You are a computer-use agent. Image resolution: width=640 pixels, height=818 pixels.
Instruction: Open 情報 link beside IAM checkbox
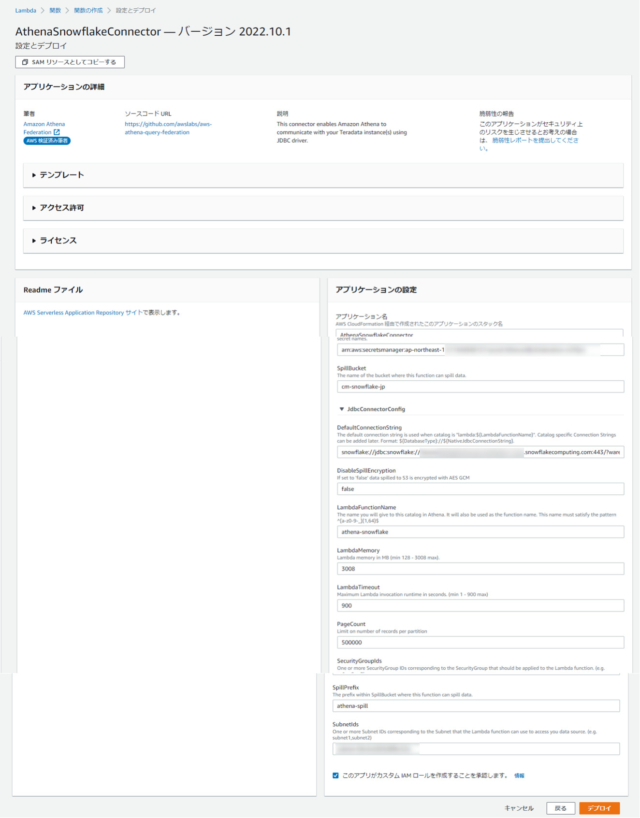(519, 776)
